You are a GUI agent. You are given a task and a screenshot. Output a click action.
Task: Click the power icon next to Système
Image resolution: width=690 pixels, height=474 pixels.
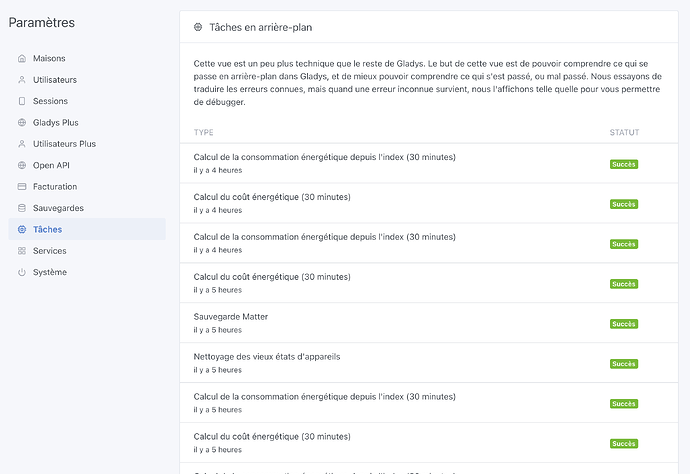[x=22, y=272]
